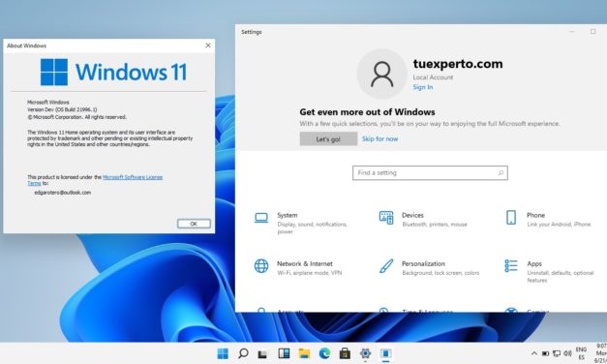This screenshot has width=607, height=364.
Task: Open Phone settings category
Action: pyautogui.click(x=549, y=219)
